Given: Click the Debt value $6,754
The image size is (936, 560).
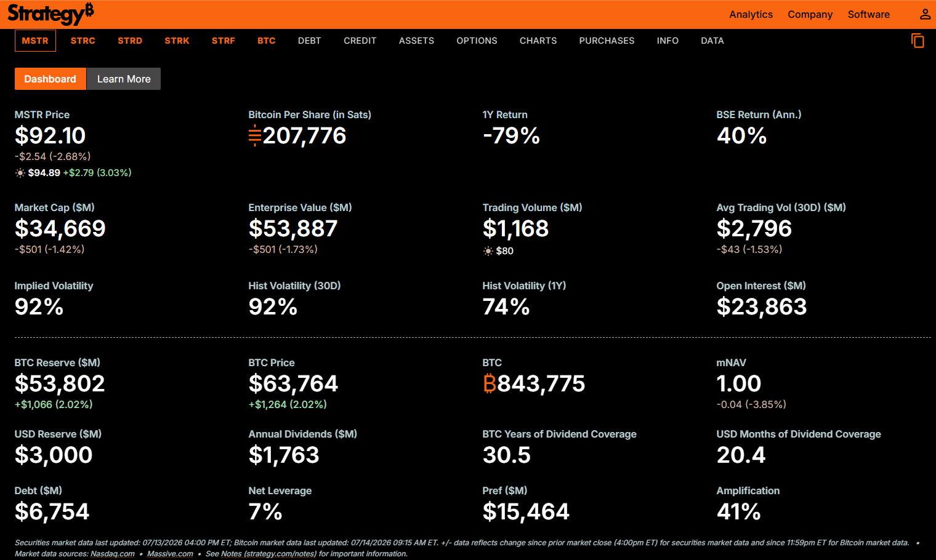Looking at the screenshot, I should pos(52,512).
